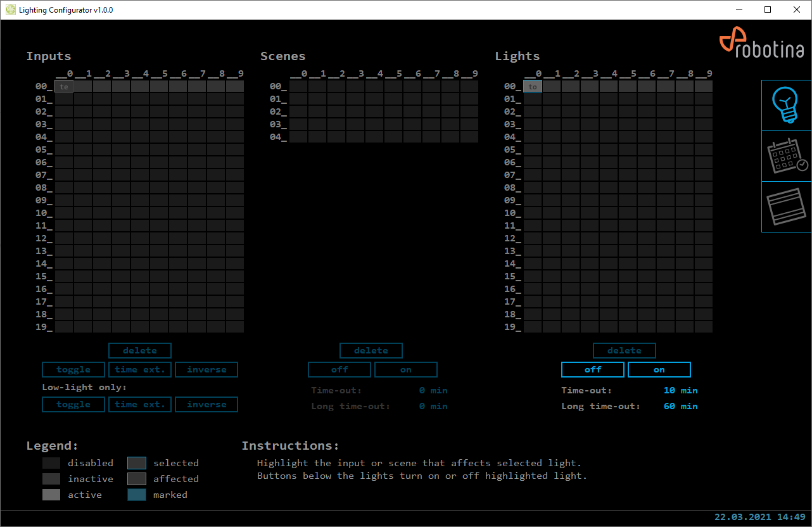Open the controller module page icon
Image resolution: width=812 pixels, height=527 pixels.
786,207
